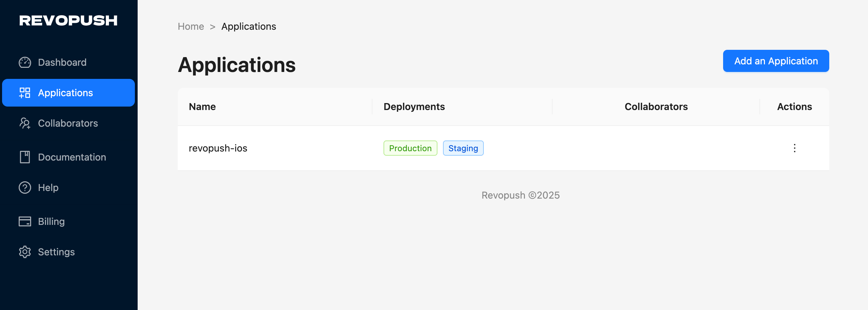Click the Settings gear icon
Image resolution: width=868 pixels, height=310 pixels.
click(25, 252)
